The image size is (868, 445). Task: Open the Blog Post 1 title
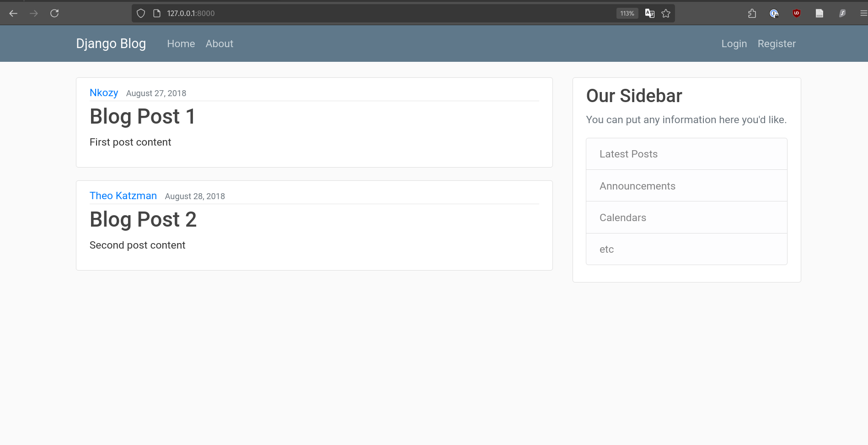point(142,116)
